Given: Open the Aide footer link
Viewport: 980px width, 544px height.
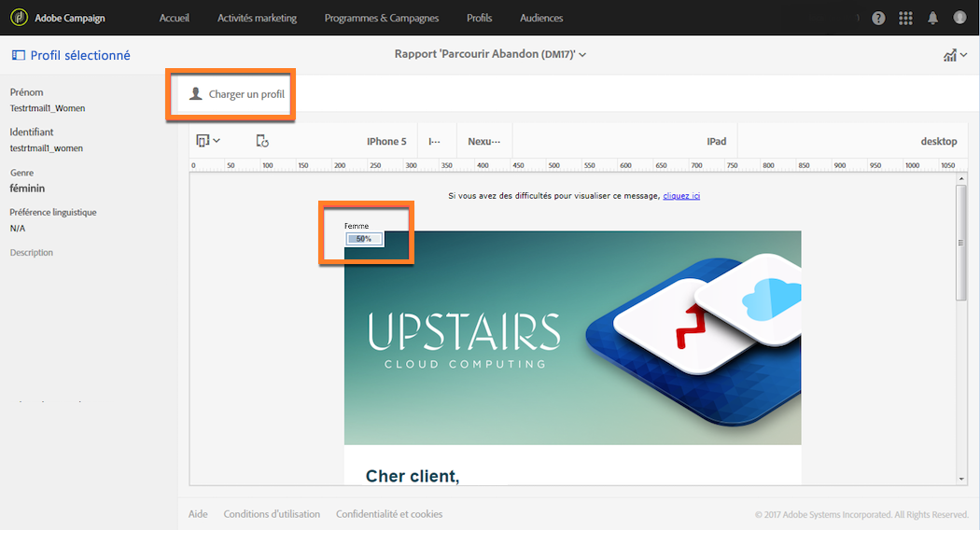Looking at the screenshot, I should [x=198, y=514].
